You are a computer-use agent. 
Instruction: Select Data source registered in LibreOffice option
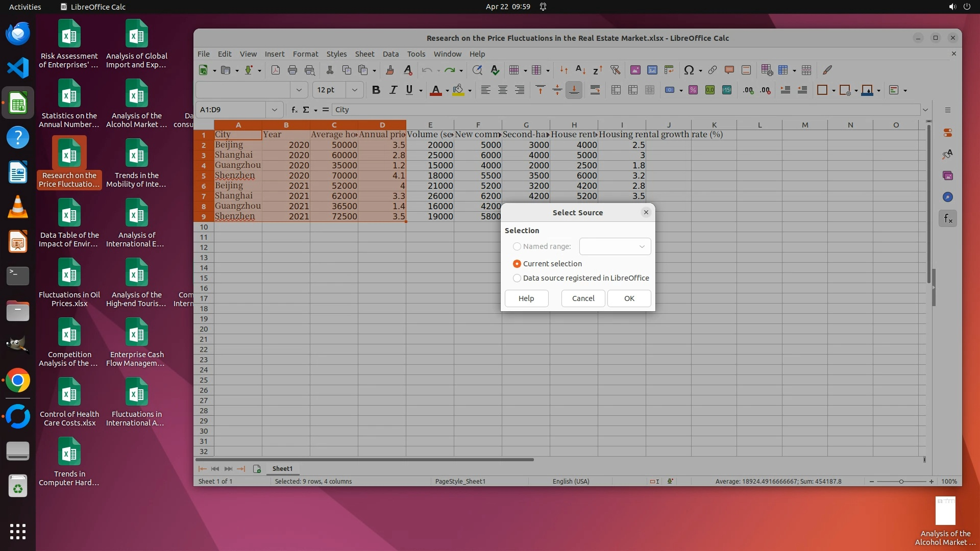pos(517,278)
